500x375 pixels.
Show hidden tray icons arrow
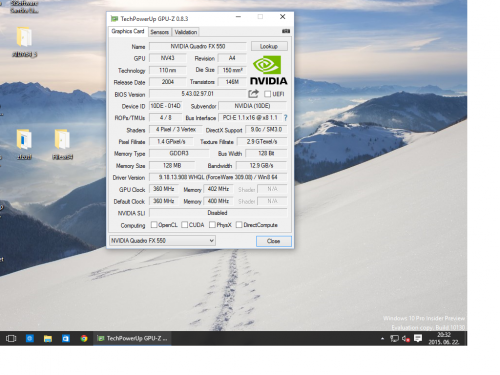coord(382,338)
